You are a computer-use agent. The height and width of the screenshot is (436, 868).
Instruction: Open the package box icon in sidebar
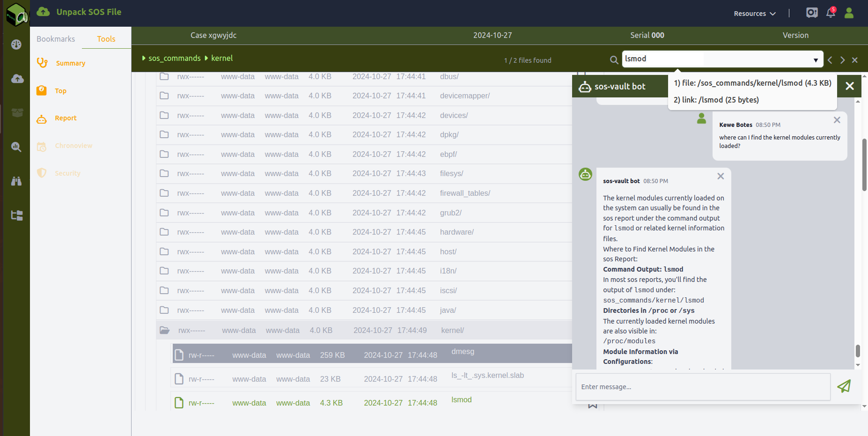(x=17, y=113)
